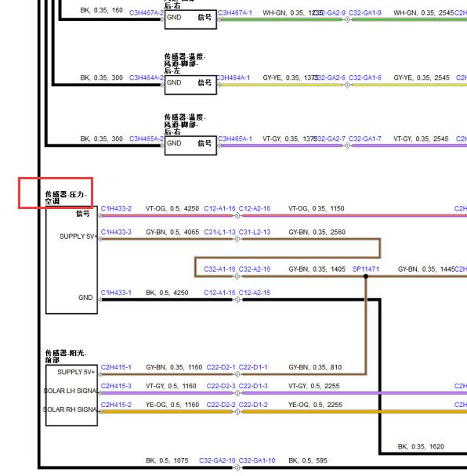The height and width of the screenshot is (476, 467).
Task: Click the C32-A2-16 connector reference
Action: pyautogui.click(x=255, y=269)
